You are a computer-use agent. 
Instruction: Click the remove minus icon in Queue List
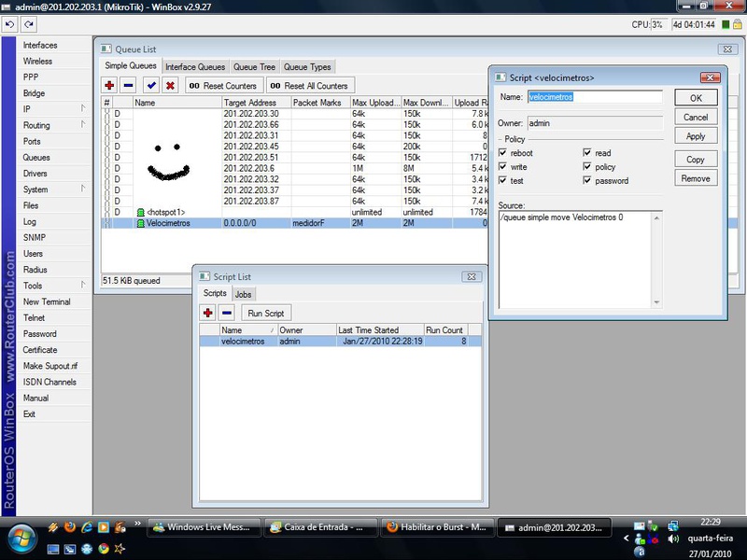click(x=129, y=86)
